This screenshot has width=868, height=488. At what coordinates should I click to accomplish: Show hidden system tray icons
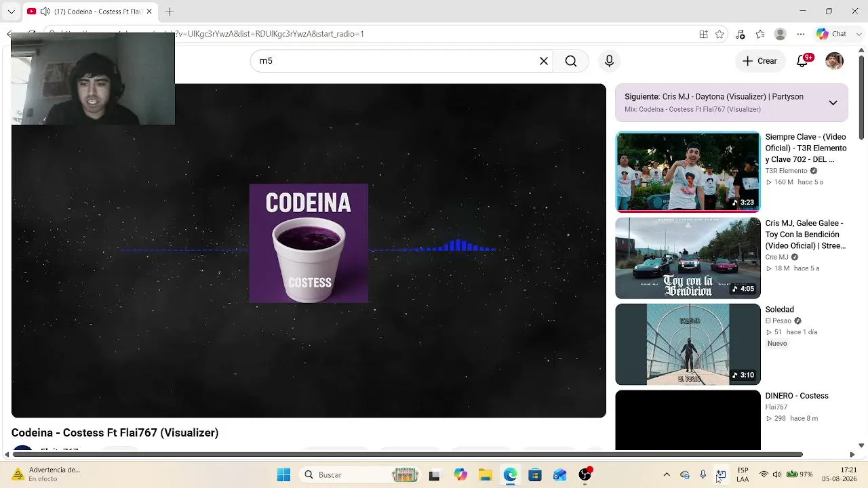(667, 474)
